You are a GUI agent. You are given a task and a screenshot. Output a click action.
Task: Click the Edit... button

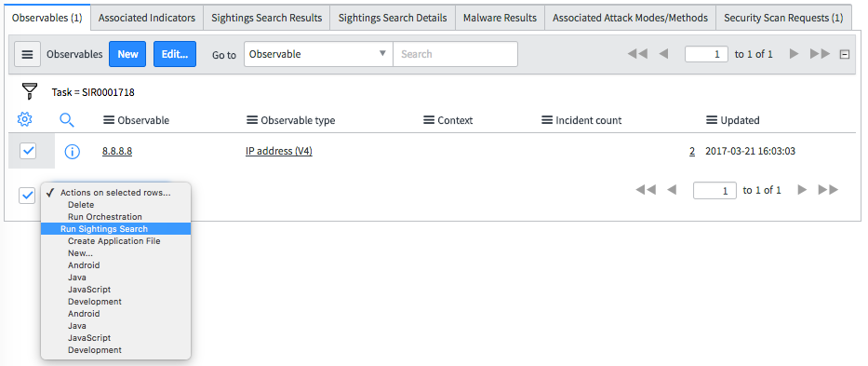(174, 54)
